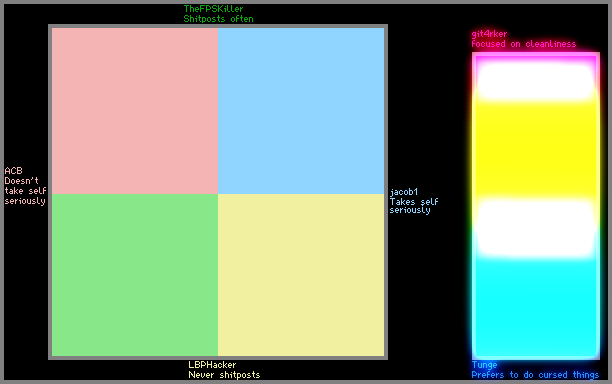Image resolution: width=612 pixels, height=384 pixels.
Task: Click the git4rker label
Action: 489,34
